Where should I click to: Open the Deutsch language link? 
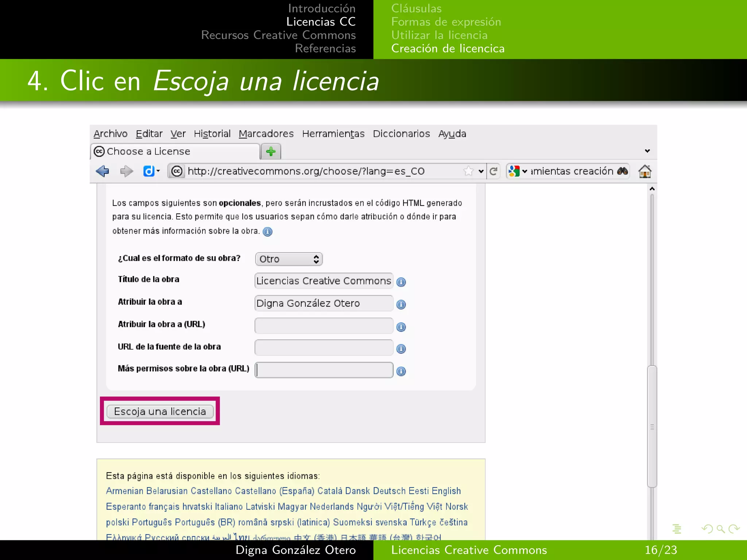tap(391, 491)
